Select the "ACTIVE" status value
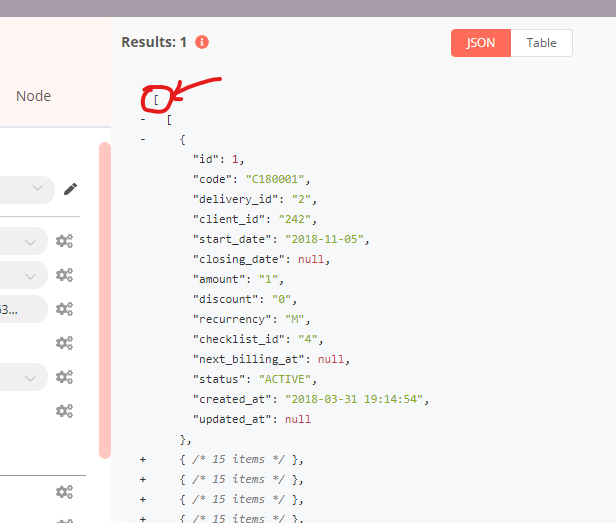 pos(285,379)
